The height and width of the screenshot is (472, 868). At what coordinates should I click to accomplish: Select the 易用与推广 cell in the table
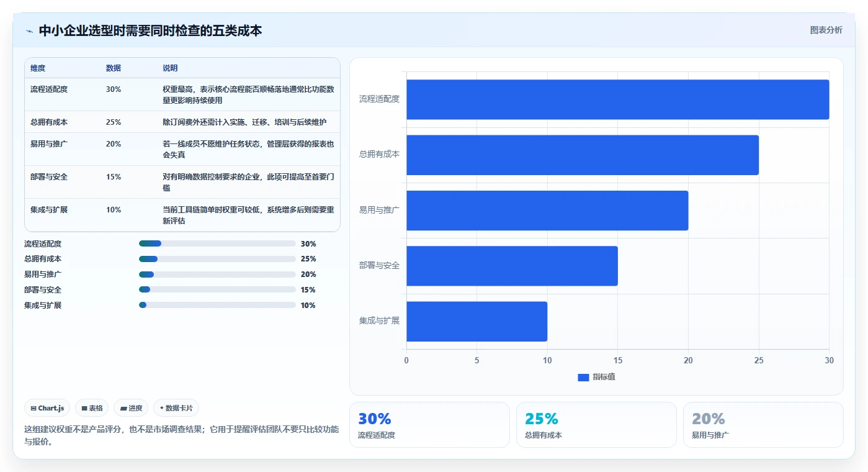coord(49,144)
